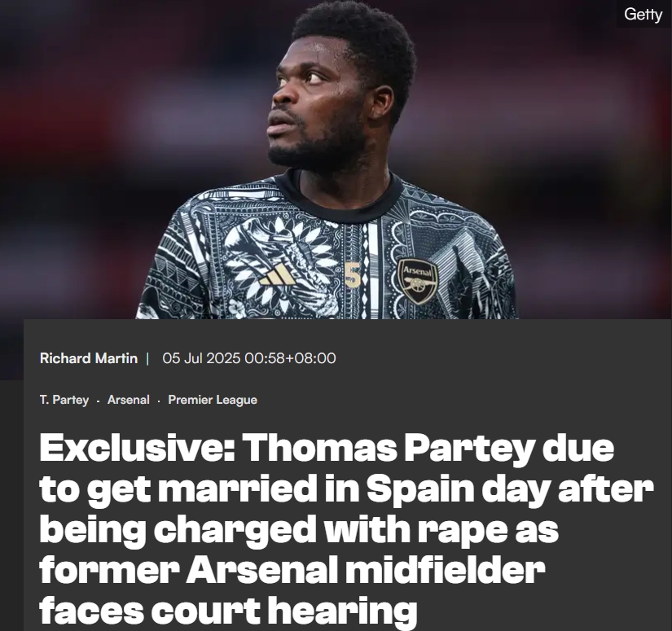Select the Arsenal tag below the byline
This screenshot has width=672, height=631.
click(129, 400)
